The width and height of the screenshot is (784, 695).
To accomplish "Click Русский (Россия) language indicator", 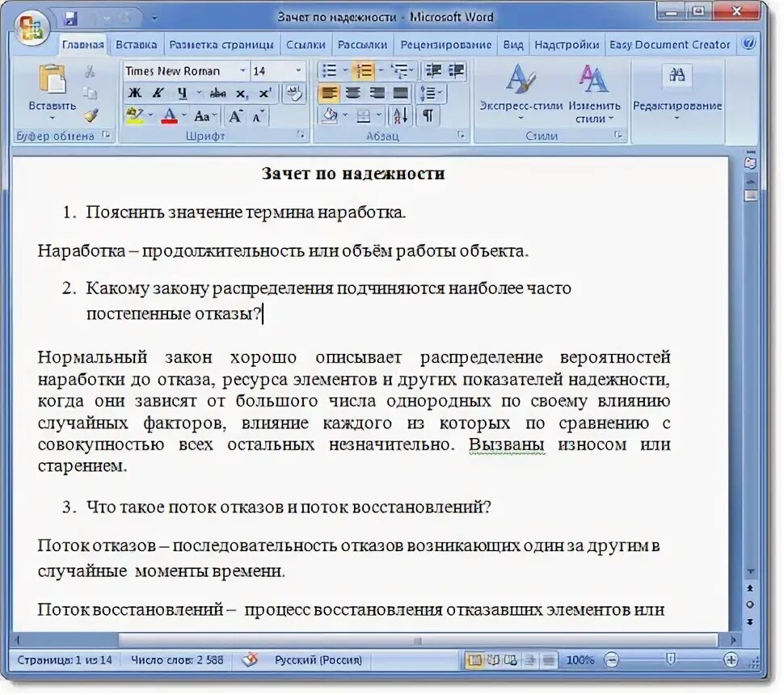I will pyautogui.click(x=318, y=660).
